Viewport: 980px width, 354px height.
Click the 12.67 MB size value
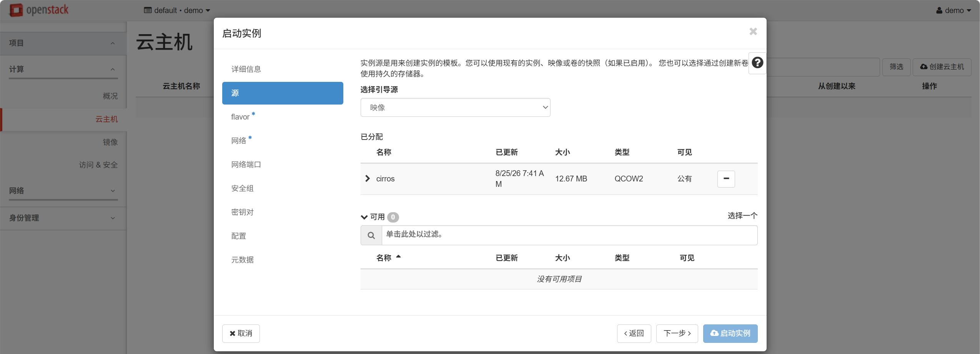tap(571, 179)
